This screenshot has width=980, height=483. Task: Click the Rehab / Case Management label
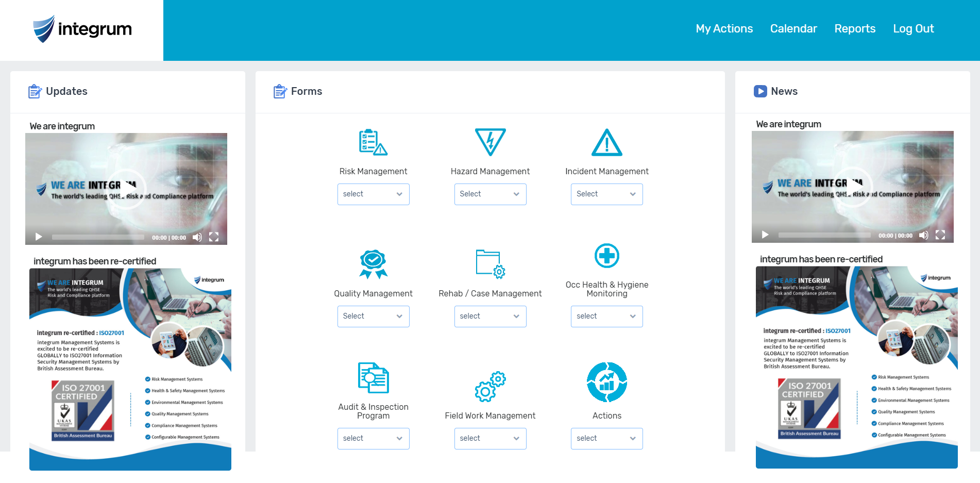click(x=490, y=294)
